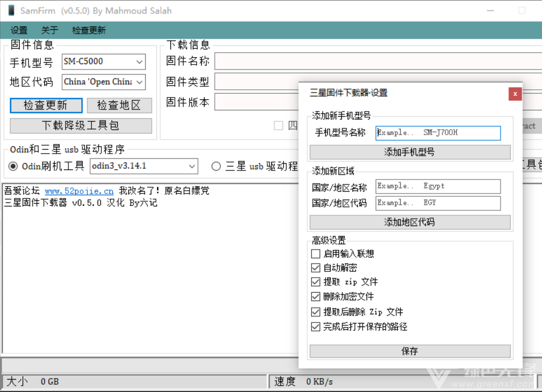
Task: Open the www.52pojie.cn link
Action: 78,191
